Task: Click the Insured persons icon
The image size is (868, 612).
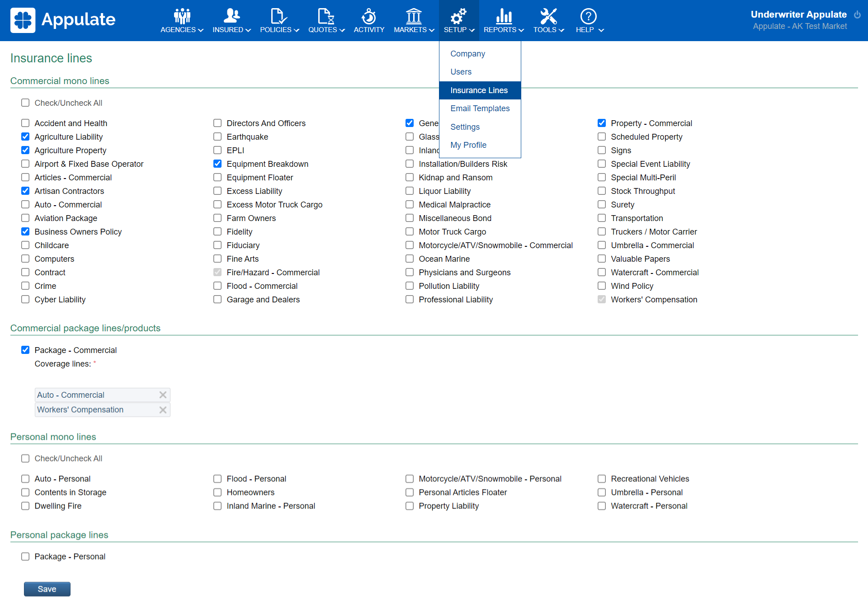Action: pos(231,16)
